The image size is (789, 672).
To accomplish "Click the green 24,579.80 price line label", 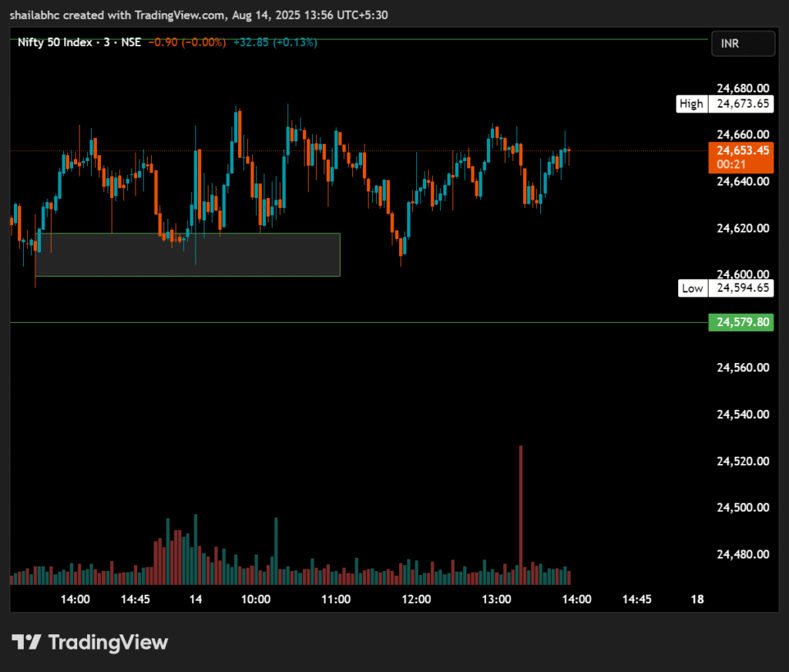I will tap(740, 322).
